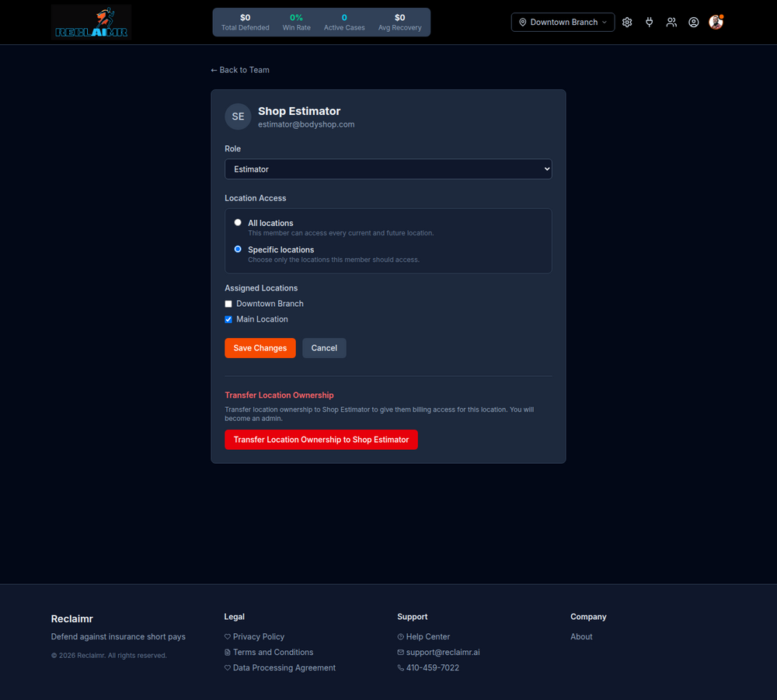The height and width of the screenshot is (700, 777).
Task: Click the Cancel button
Action: click(x=324, y=348)
